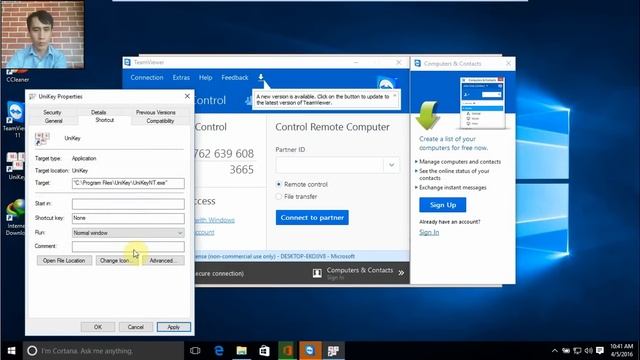Click the ID number 762 639 608

(223, 154)
